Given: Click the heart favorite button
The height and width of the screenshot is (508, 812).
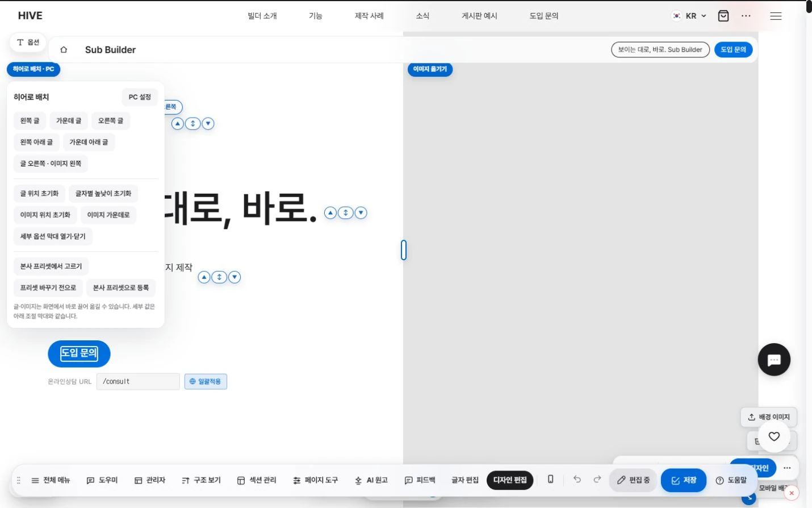Looking at the screenshot, I should click(774, 436).
